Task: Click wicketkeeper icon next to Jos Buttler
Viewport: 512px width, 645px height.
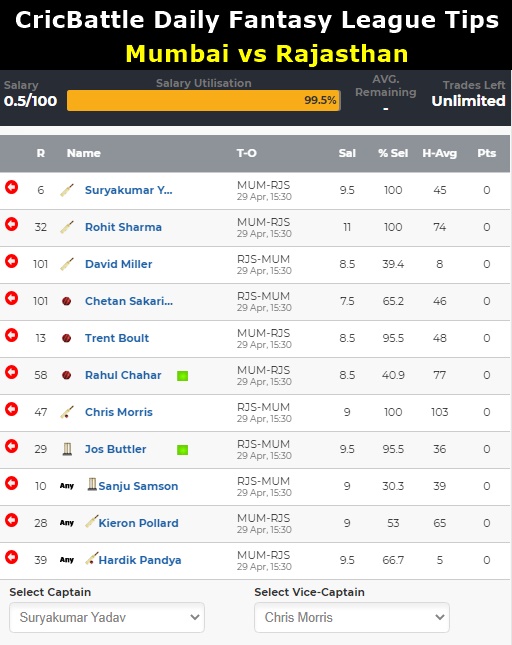Action: click(67, 449)
